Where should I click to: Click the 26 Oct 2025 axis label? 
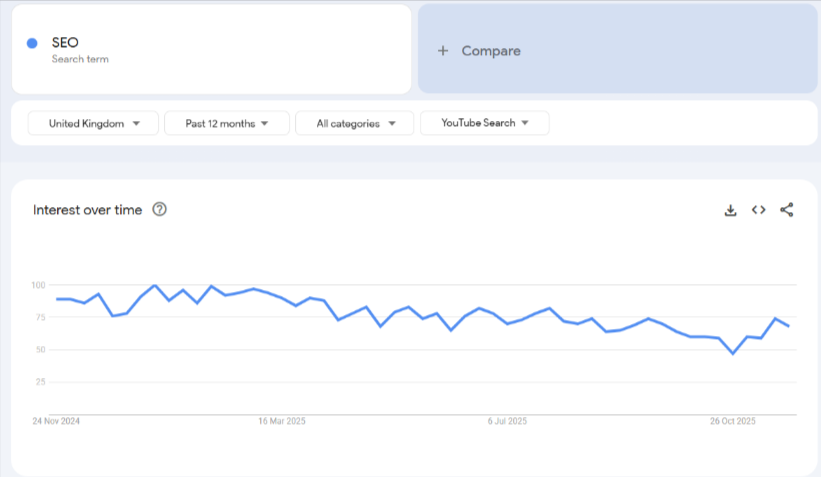coord(733,421)
